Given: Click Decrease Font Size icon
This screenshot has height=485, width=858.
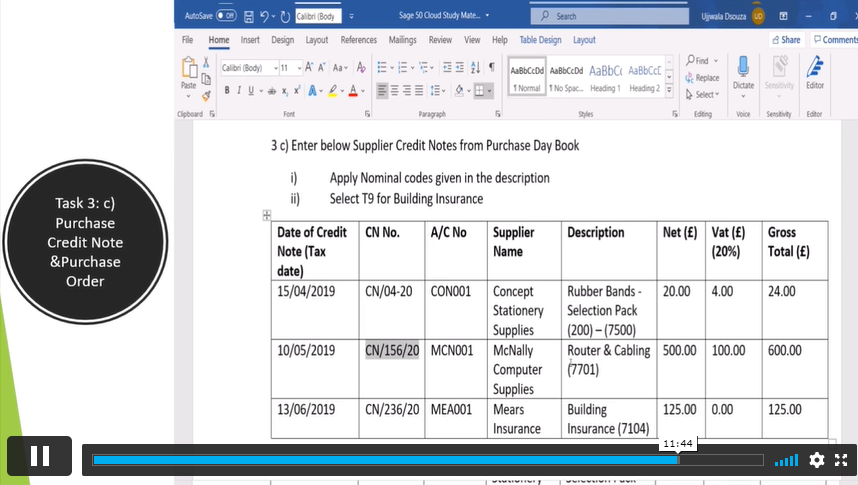Looking at the screenshot, I should 322,67.
